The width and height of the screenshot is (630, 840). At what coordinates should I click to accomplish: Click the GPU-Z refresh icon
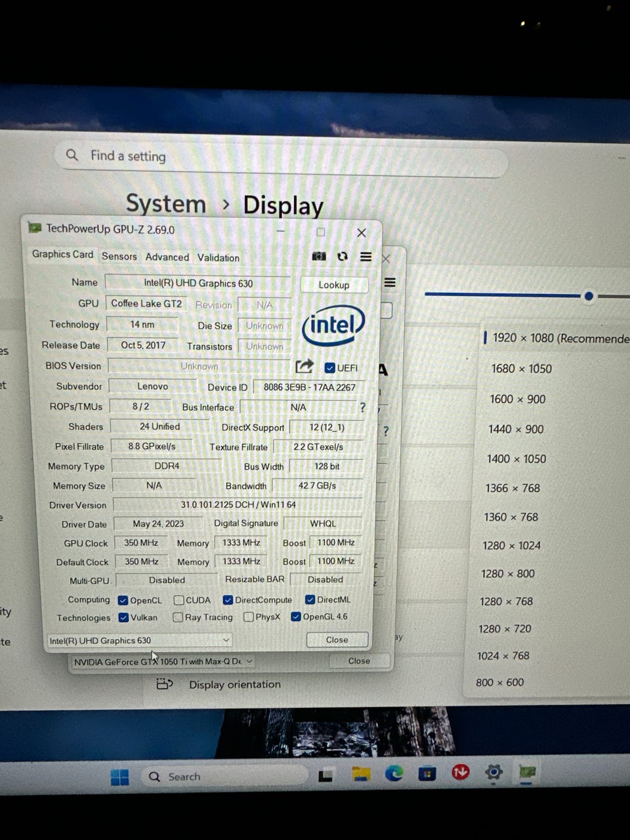343,257
